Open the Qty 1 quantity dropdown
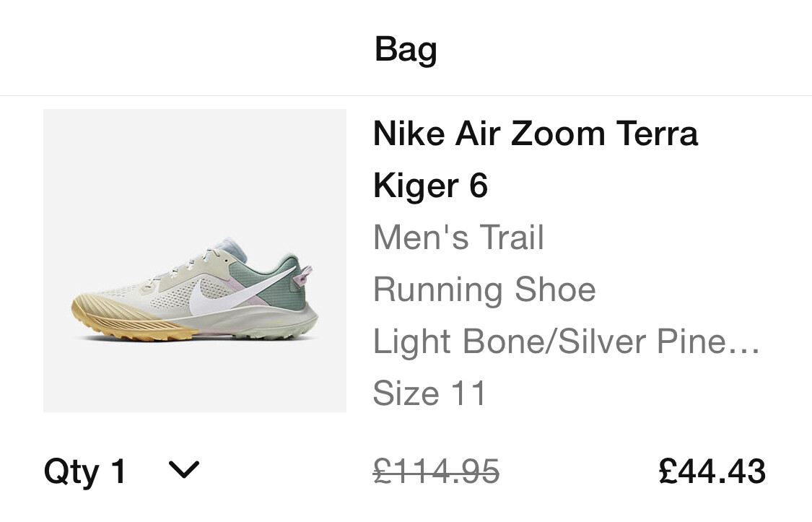The image size is (812, 522). point(85,471)
